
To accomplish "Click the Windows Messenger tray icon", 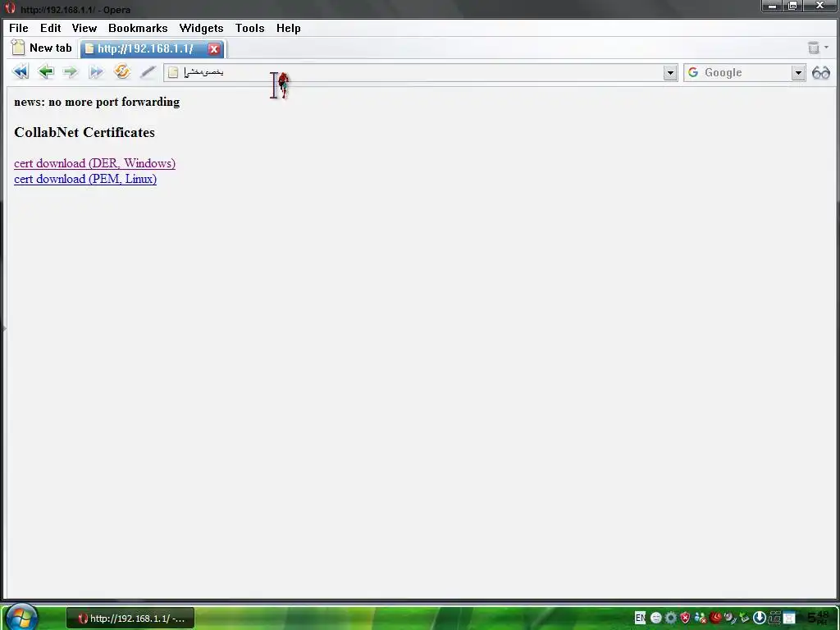I will (701, 618).
